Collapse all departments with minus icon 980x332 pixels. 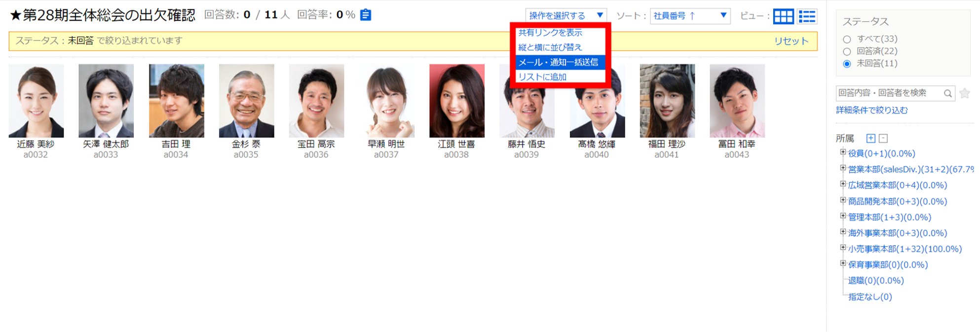883,138
